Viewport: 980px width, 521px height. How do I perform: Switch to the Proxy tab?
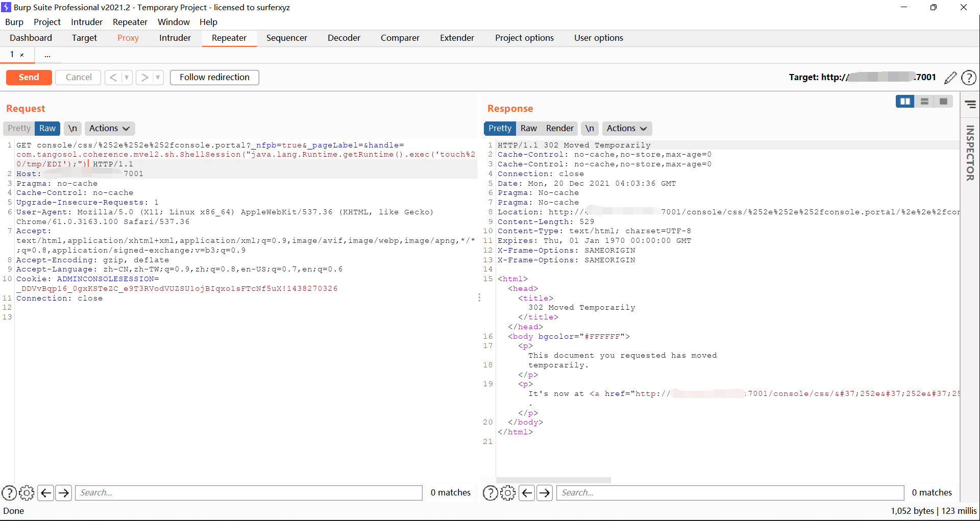point(128,38)
